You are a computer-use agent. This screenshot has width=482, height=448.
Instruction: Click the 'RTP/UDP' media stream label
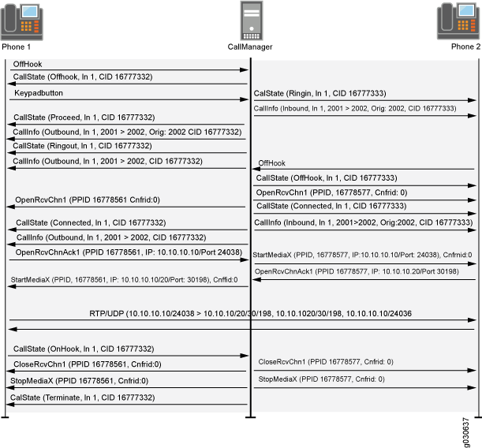click(x=250, y=313)
